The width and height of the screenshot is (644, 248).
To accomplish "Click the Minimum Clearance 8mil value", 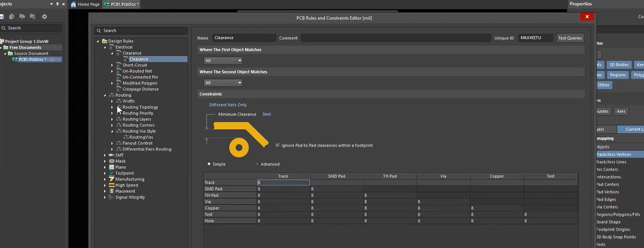I will click(267, 115).
